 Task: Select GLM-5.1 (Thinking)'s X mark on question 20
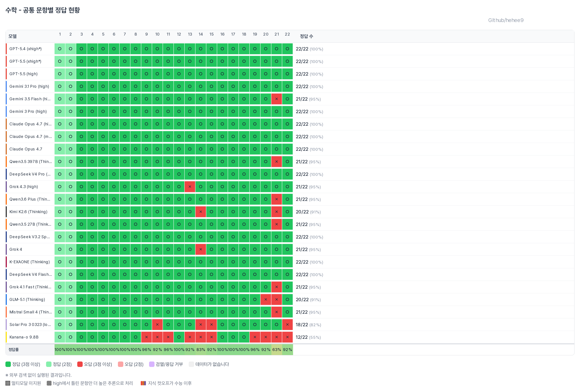tap(266, 300)
